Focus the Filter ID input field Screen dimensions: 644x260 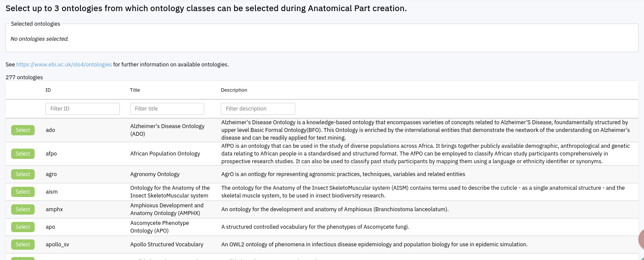point(82,109)
